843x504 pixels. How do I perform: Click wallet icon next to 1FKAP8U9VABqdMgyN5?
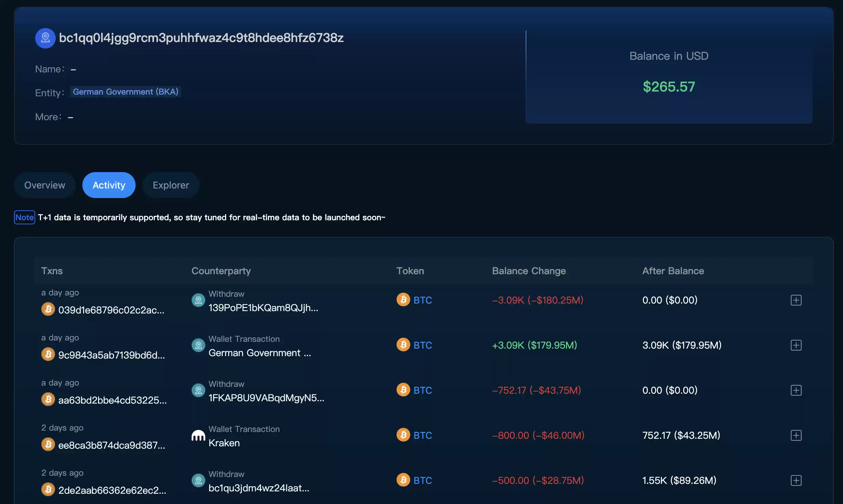point(198,390)
